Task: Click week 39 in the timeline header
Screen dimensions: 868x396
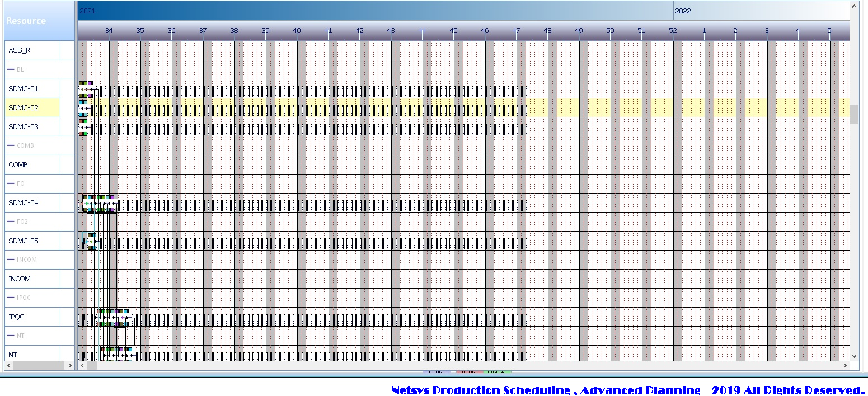Action: tap(265, 31)
